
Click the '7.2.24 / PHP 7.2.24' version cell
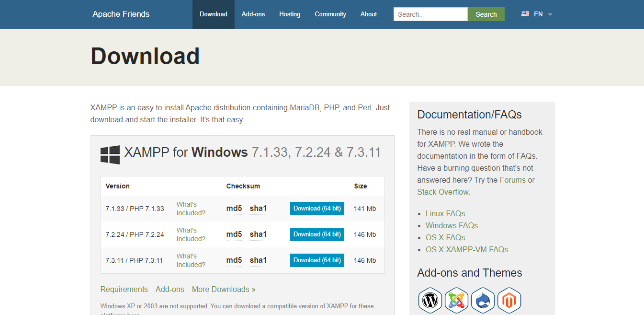[135, 234]
